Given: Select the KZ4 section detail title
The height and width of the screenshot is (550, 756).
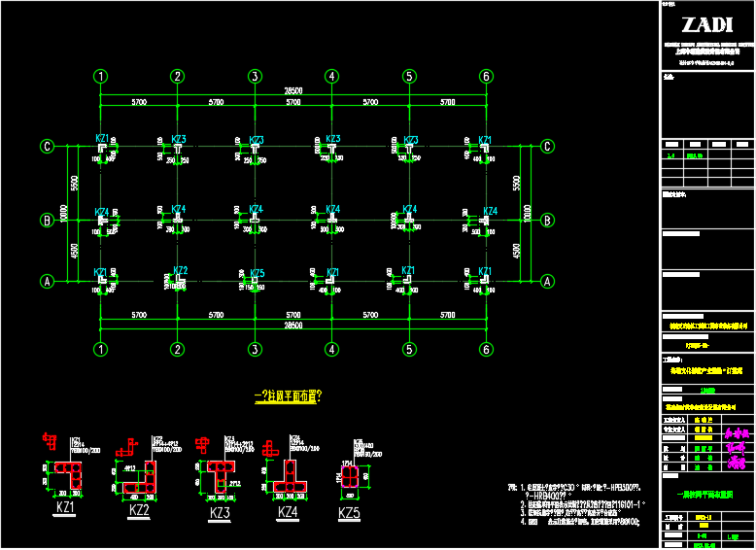Looking at the screenshot, I should point(288,512).
